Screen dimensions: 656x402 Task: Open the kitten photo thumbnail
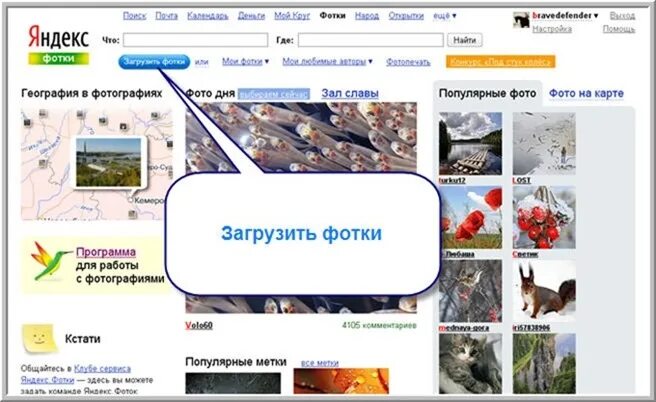tap(470, 364)
